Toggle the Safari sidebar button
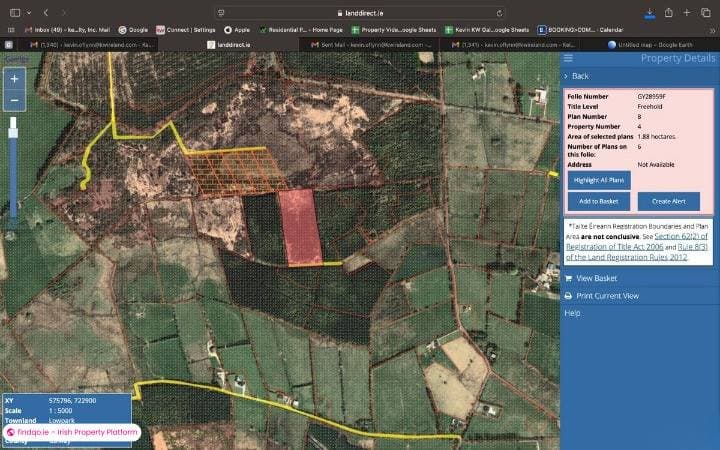720x450 pixels. (15, 13)
